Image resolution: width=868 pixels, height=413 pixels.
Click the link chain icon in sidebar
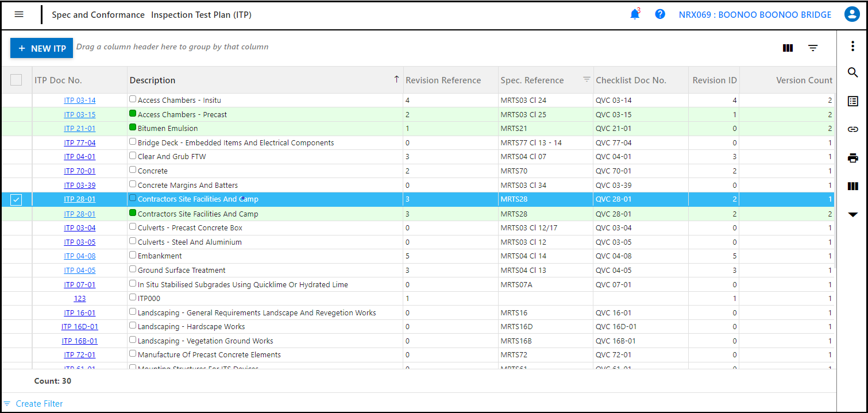pyautogui.click(x=853, y=129)
